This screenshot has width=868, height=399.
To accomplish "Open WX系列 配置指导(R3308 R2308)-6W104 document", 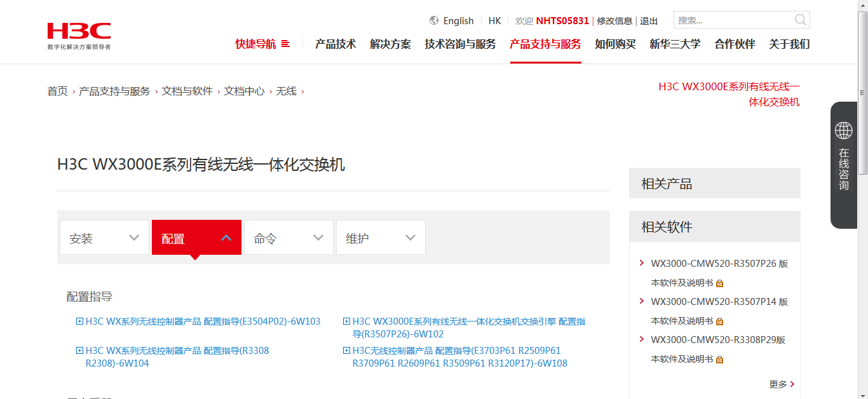I will click(177, 357).
